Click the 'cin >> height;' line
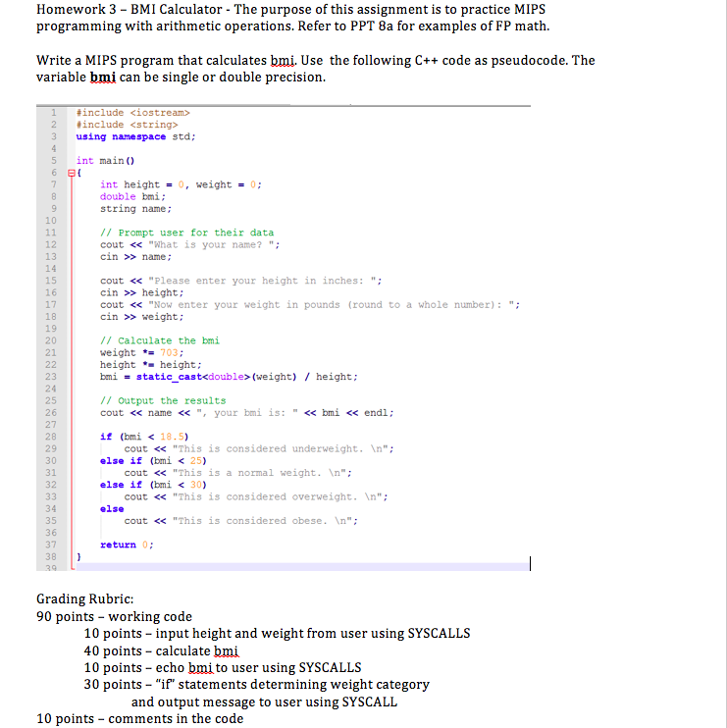 [142, 293]
